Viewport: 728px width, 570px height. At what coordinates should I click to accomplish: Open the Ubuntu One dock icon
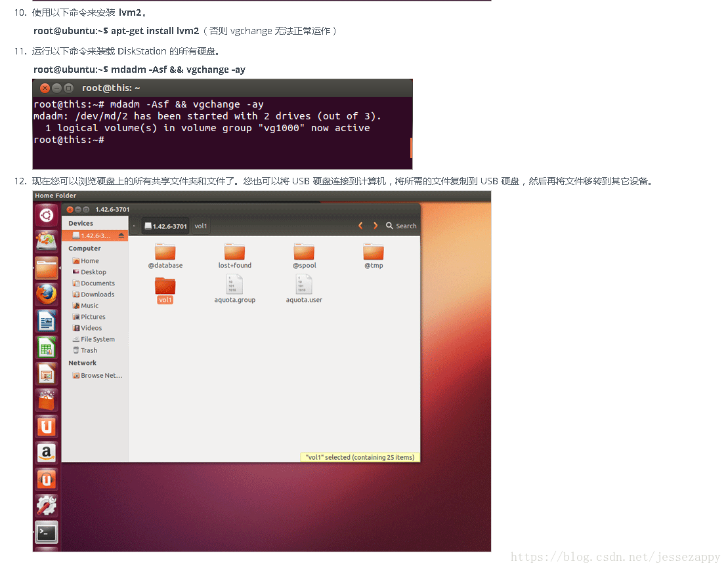pos(47,427)
